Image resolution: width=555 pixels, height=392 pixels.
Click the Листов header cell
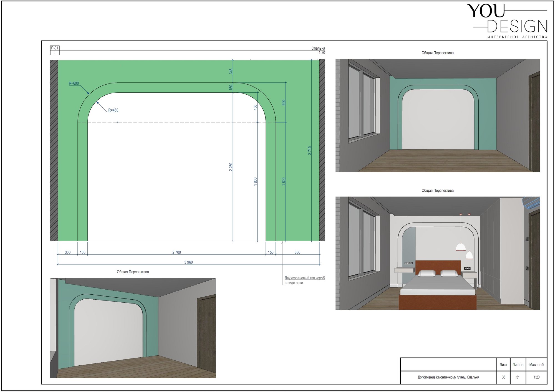point(518,365)
